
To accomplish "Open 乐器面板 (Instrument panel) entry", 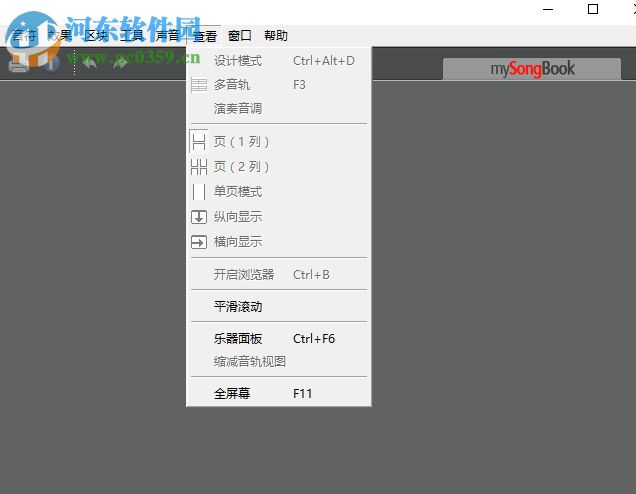I will tap(279, 339).
